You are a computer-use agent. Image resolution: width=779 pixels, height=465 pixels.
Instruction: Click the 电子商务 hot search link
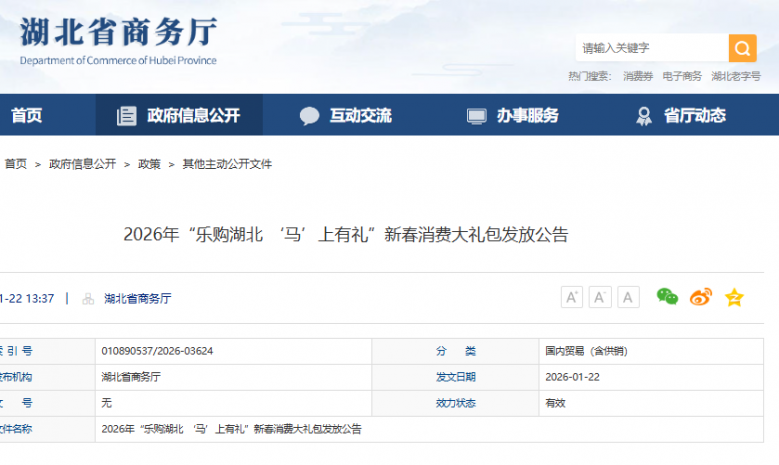[682, 76]
